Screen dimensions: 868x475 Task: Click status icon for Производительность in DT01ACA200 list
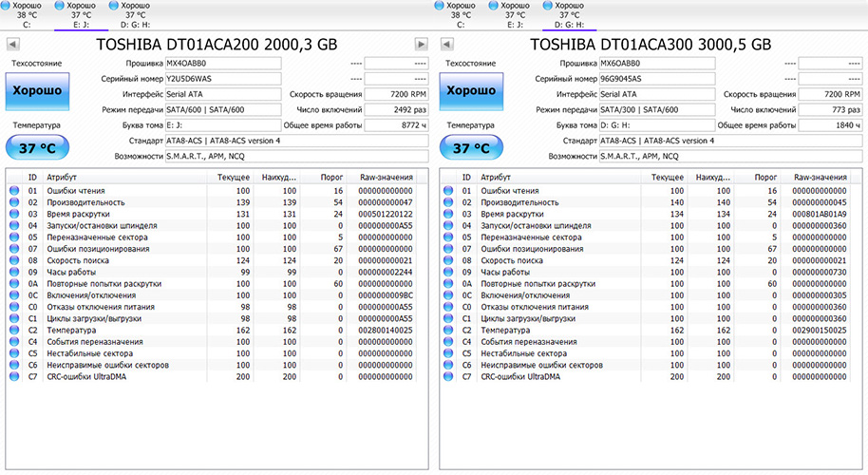click(x=14, y=202)
